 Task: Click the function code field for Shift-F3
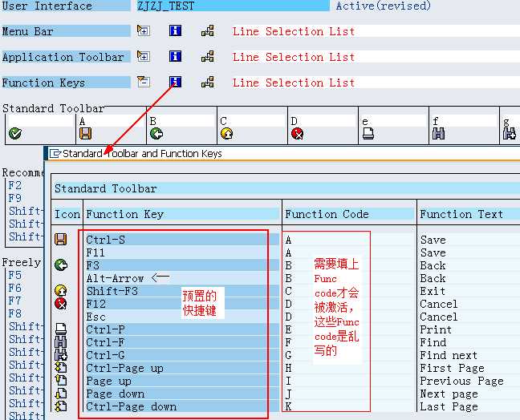(325, 291)
